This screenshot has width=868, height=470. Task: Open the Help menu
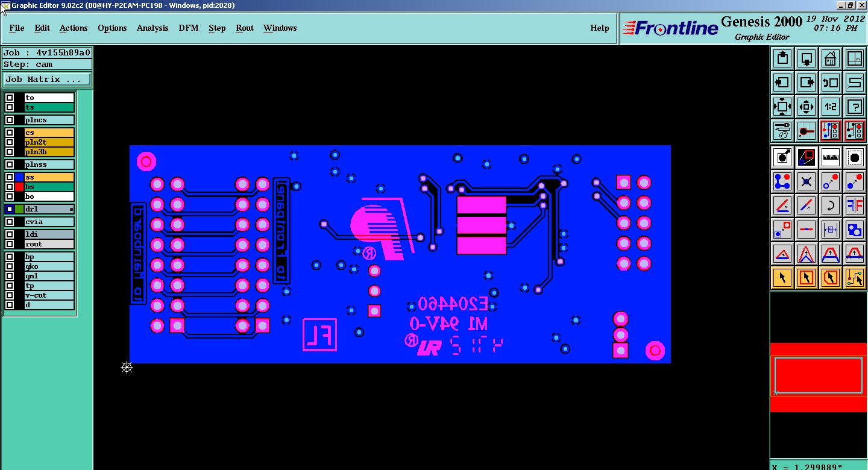pos(600,28)
